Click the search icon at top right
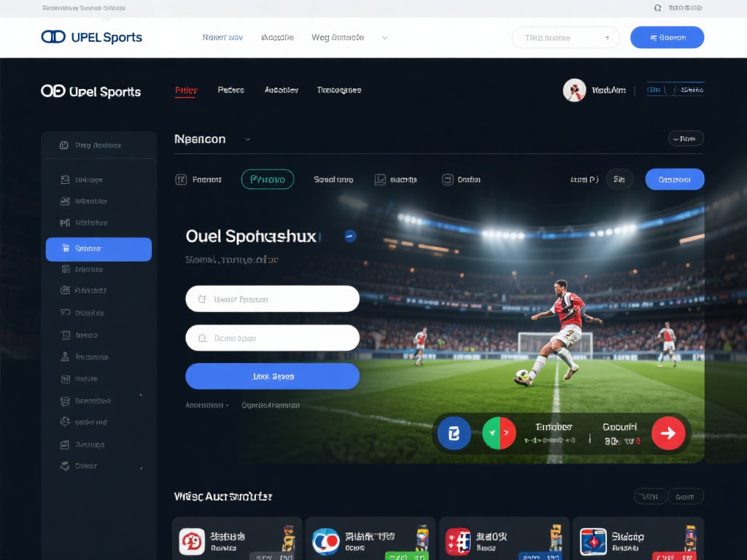The image size is (747, 560). 657,7
